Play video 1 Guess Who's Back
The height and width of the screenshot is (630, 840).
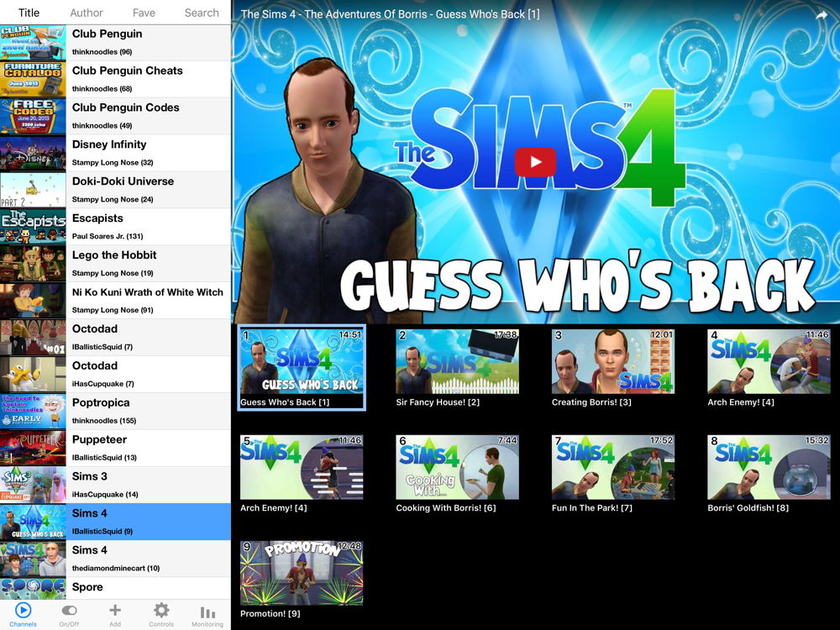pyautogui.click(x=302, y=368)
